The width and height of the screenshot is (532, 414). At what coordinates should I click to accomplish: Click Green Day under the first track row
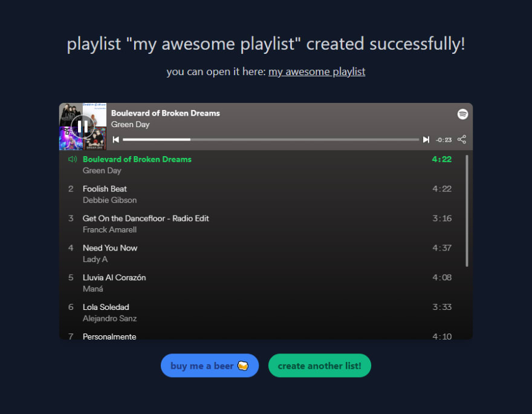102,171
